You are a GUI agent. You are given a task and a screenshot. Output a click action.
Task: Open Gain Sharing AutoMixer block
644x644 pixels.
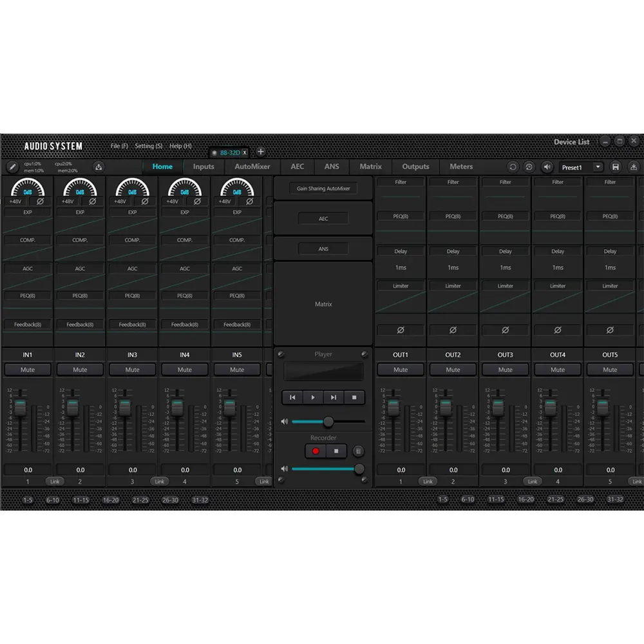tap(323, 189)
